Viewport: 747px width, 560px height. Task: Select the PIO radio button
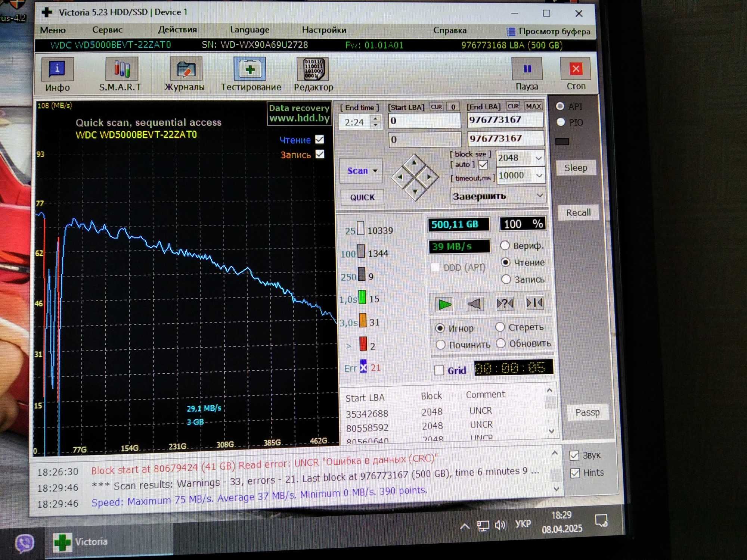pos(561,122)
